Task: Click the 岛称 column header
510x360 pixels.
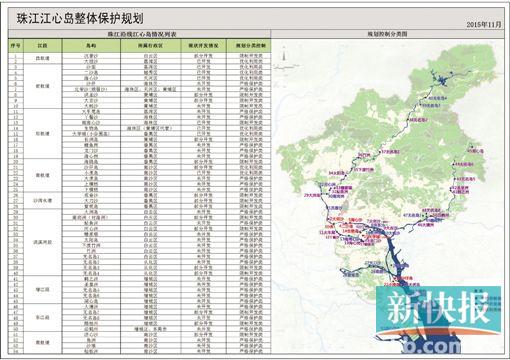Action: point(91,46)
